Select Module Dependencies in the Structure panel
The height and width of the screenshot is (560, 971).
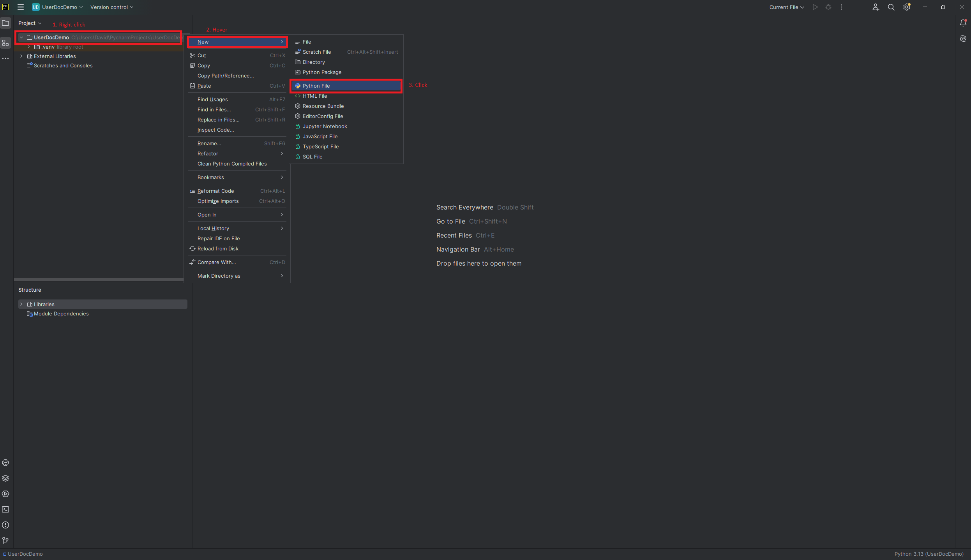[61, 313]
